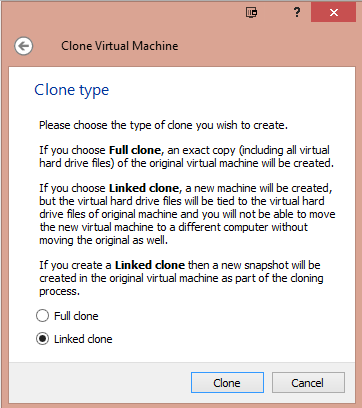Click the "Clone Virtual Machine" wizard title
The width and height of the screenshot is (362, 408).
click(120, 46)
